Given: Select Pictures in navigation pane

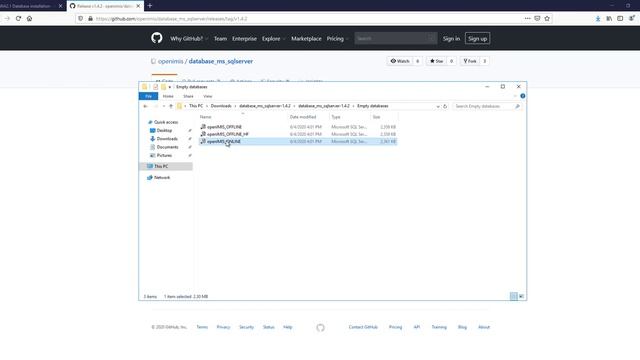Looking at the screenshot, I should coord(164,156).
